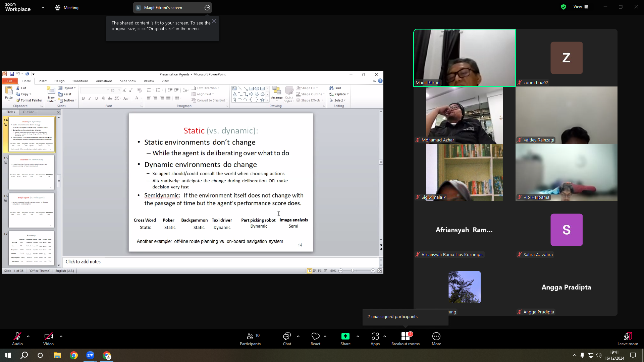
Task: Click the PowerPoint help question mark icon
Action: (380, 81)
